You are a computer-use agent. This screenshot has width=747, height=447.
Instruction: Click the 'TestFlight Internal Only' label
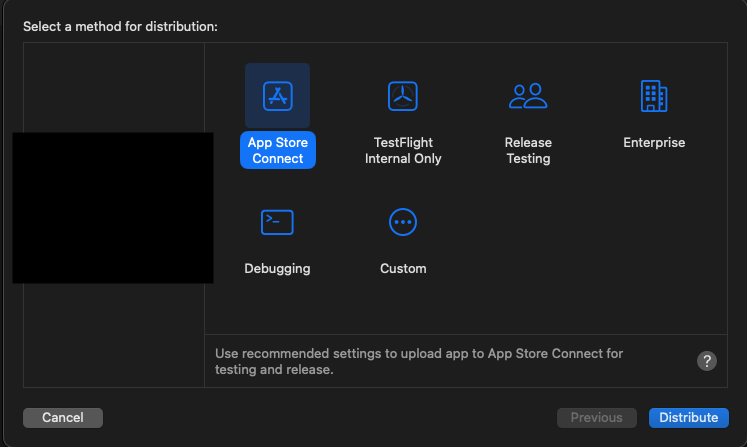coord(403,150)
